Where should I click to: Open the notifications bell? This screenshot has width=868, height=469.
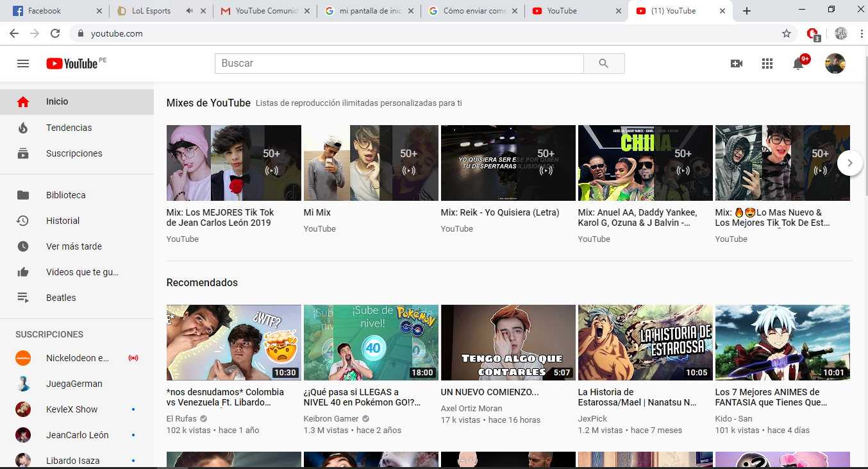click(x=798, y=63)
